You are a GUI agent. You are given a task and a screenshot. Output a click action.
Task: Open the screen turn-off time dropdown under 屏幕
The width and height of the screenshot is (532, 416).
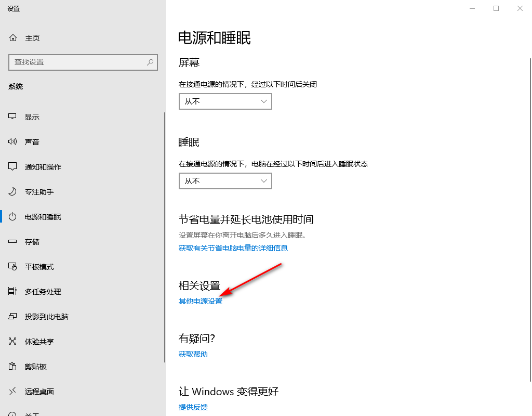coord(225,101)
